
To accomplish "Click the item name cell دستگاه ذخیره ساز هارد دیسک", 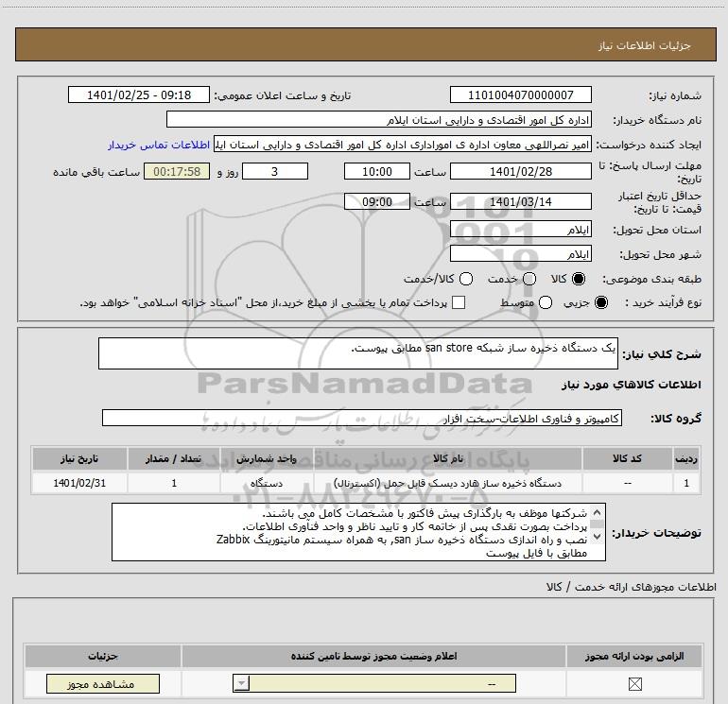I will pos(447,483).
